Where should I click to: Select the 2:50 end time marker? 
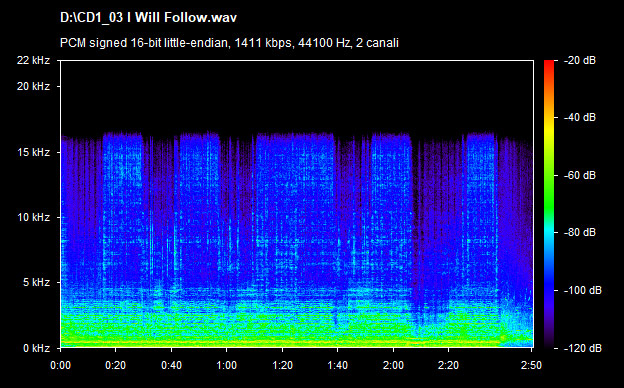[532, 365]
